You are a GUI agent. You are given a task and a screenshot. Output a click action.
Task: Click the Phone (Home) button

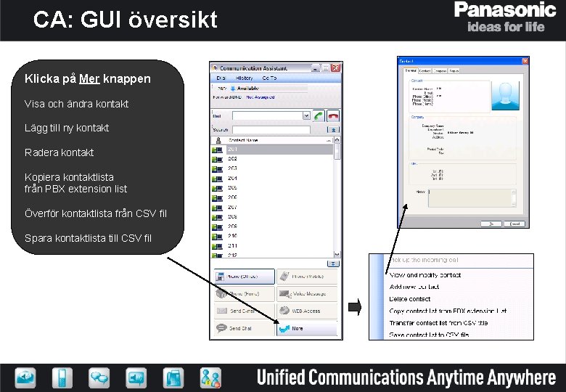click(x=245, y=294)
